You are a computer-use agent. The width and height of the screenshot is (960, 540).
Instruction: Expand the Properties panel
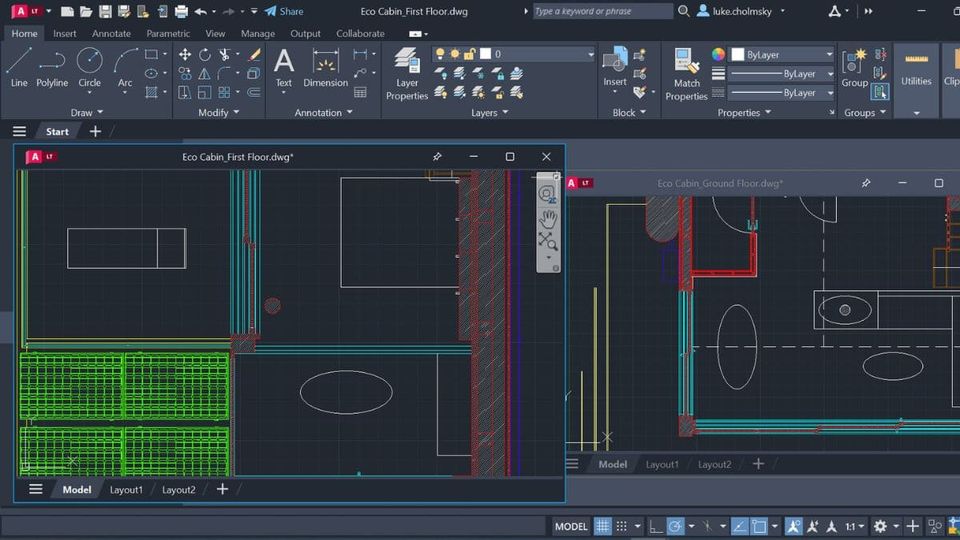744,113
